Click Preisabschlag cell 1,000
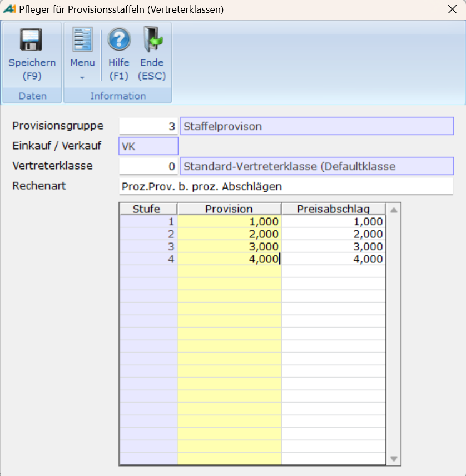Viewport: 466px width, 476px height. pyautogui.click(x=334, y=221)
